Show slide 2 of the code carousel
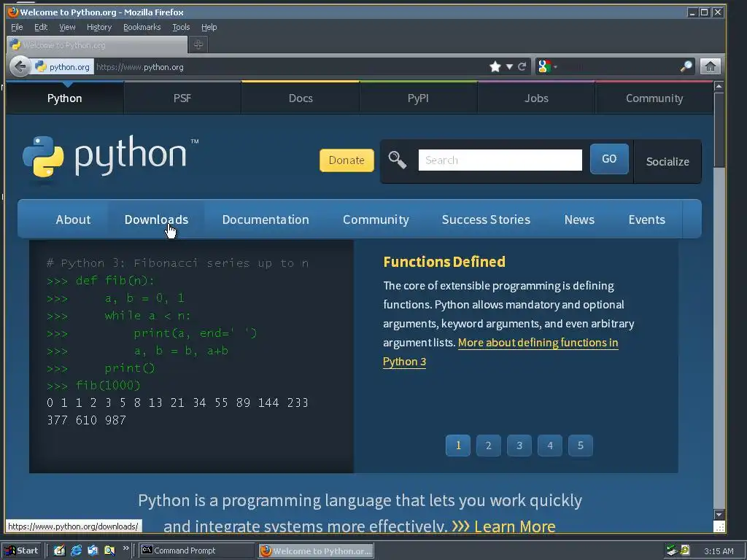Image resolution: width=747 pixels, height=560 pixels. point(488,446)
